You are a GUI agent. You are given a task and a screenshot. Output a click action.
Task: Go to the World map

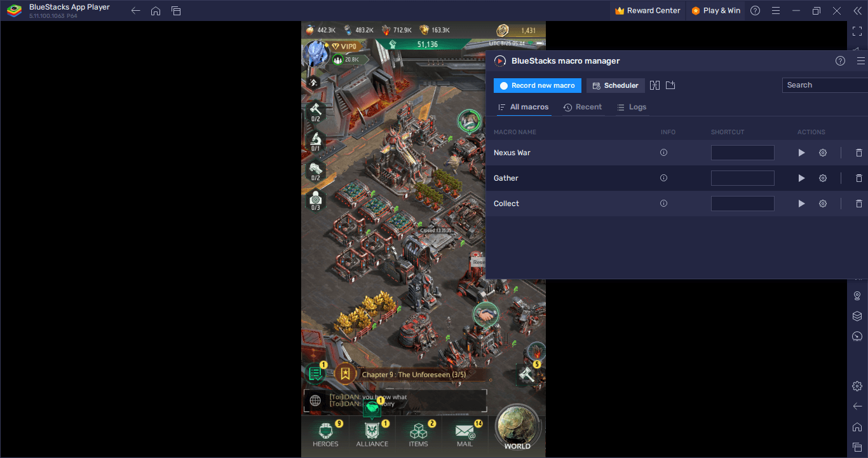[517, 428]
